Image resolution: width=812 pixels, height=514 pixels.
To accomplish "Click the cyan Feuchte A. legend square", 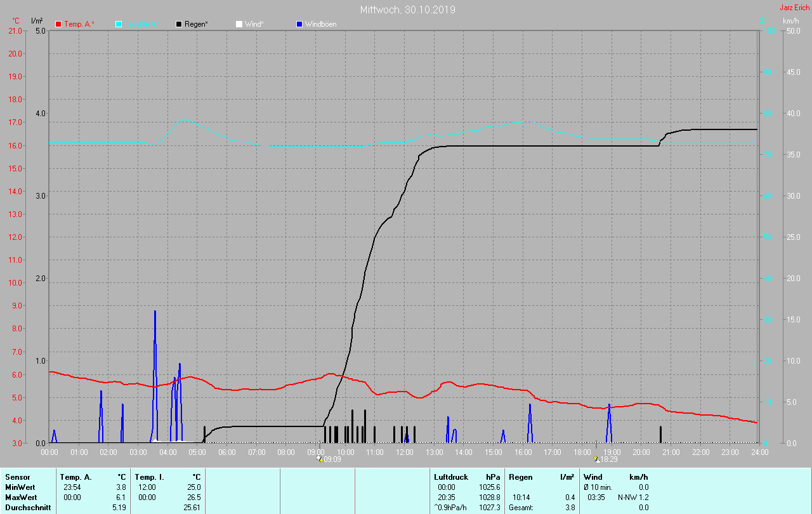I will pos(119,24).
